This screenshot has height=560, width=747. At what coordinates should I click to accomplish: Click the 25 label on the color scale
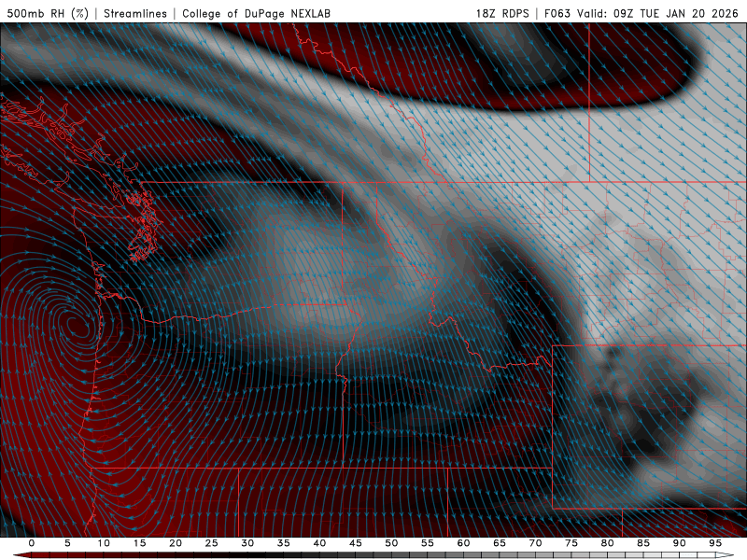pyautogui.click(x=212, y=543)
